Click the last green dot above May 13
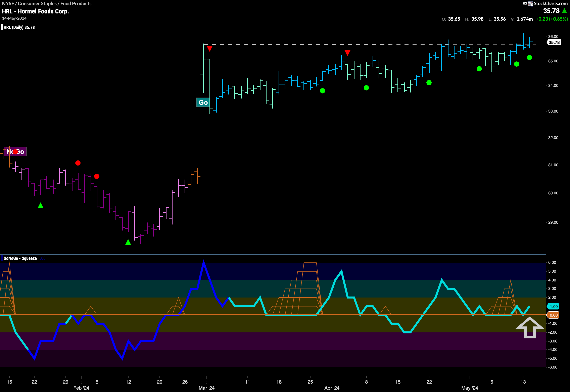The height and width of the screenshot is (392, 570). [529, 58]
